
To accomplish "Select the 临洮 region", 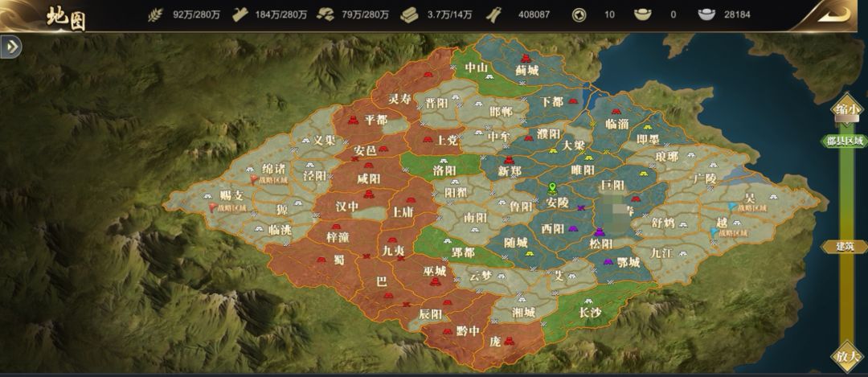I will click(x=280, y=230).
